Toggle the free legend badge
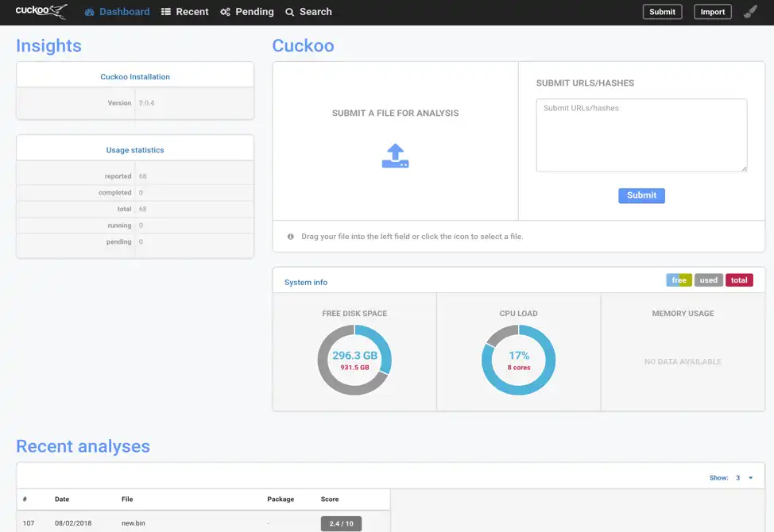 point(679,280)
